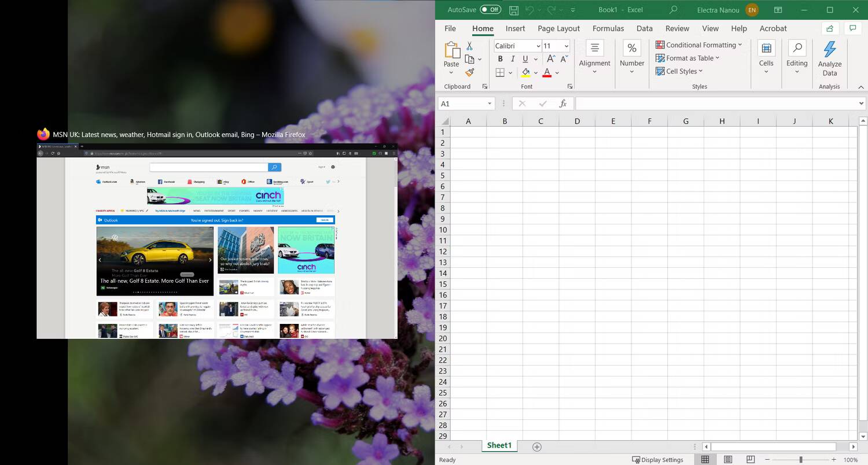Apply bold formatting with the Bold icon
This screenshot has height=465, width=868.
pos(500,58)
